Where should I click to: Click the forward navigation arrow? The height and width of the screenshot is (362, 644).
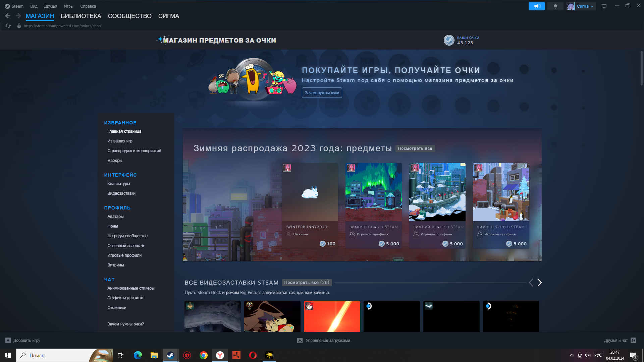click(x=18, y=16)
